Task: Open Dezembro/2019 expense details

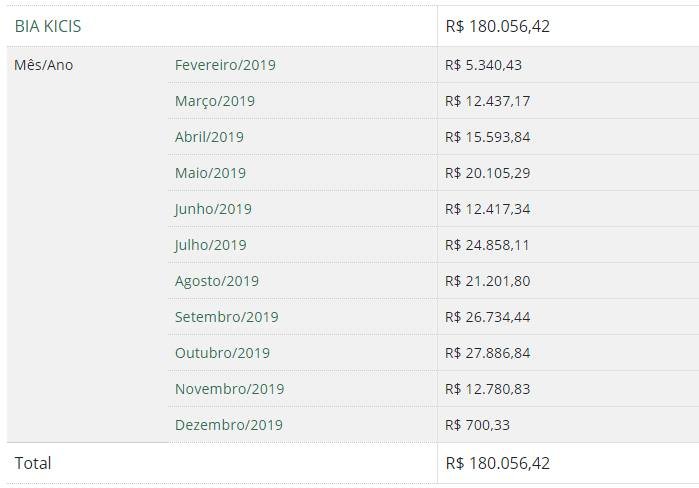Action: click(229, 425)
